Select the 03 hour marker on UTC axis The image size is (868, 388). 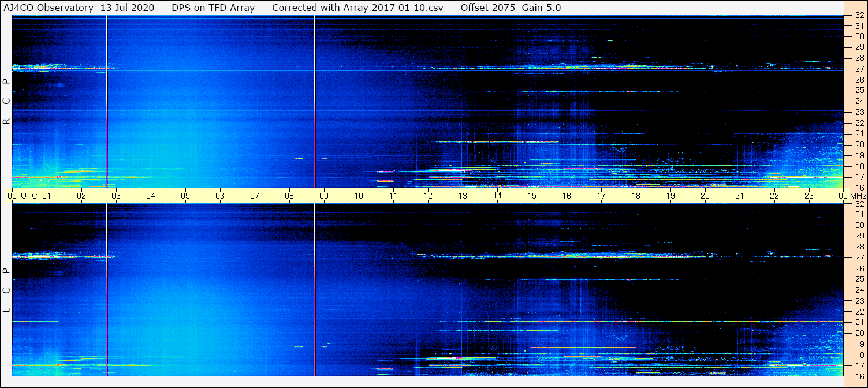pos(116,196)
